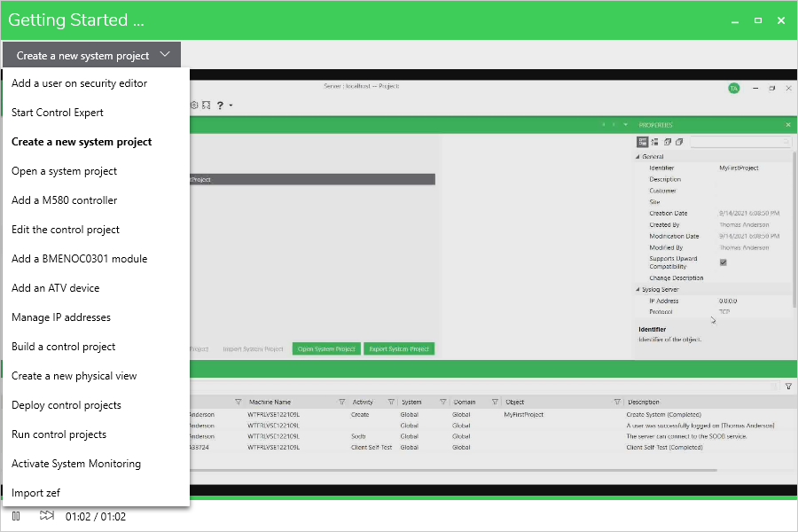Click the Properties panel vertical scrollbar
798x532 pixels.
click(x=794, y=229)
